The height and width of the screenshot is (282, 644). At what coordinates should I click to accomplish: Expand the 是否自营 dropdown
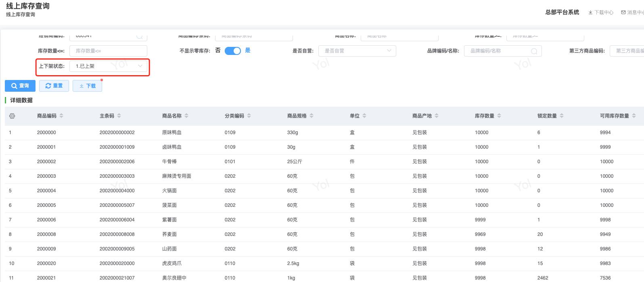pos(357,51)
